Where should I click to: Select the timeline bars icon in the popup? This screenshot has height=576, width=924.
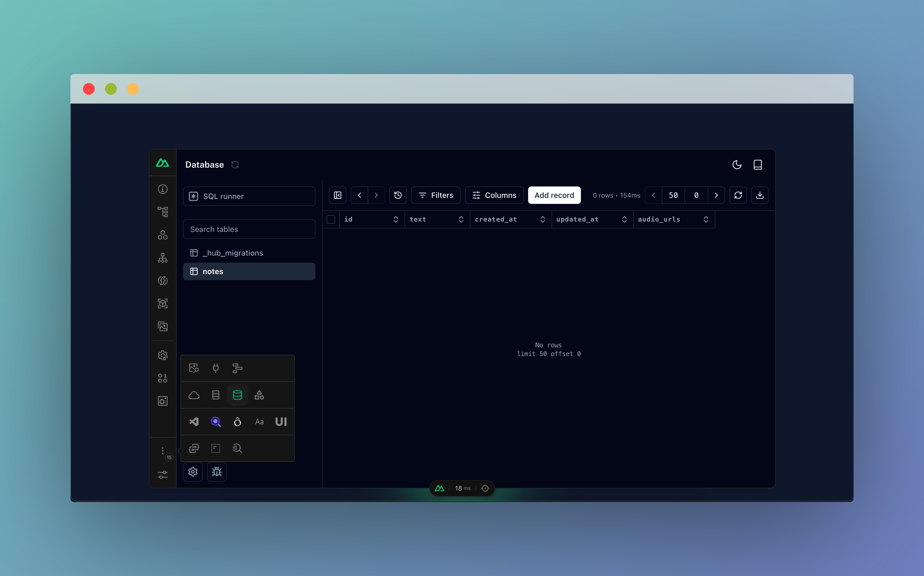[x=238, y=368]
